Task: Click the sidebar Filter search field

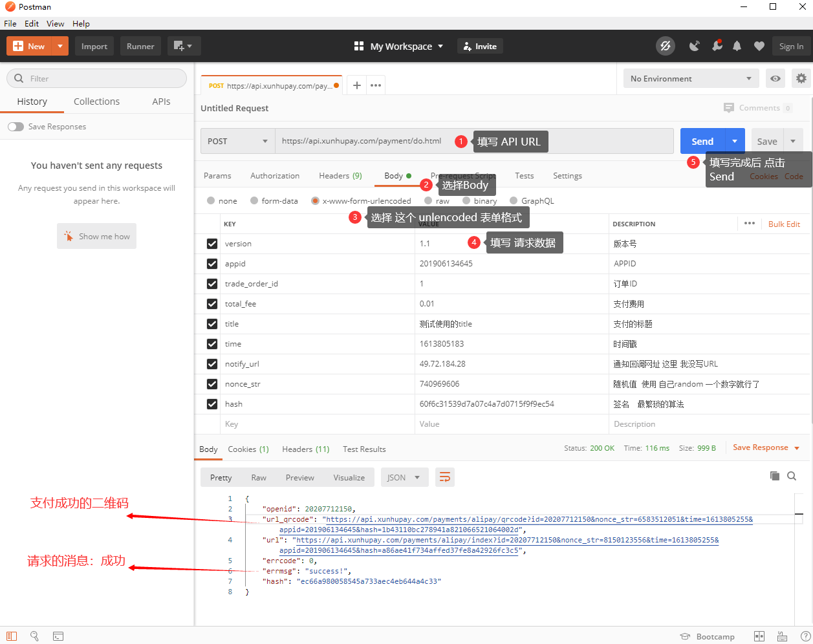Action: (x=97, y=78)
